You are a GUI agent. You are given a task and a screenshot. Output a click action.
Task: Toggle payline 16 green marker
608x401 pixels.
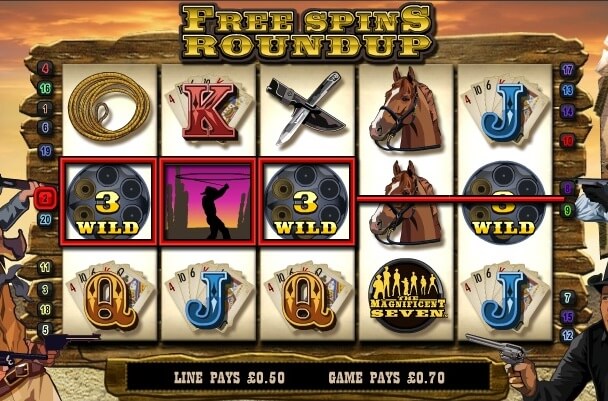pos(45,89)
